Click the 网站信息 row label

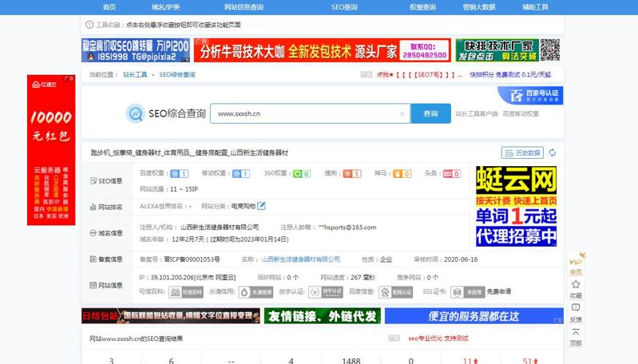(x=106, y=285)
